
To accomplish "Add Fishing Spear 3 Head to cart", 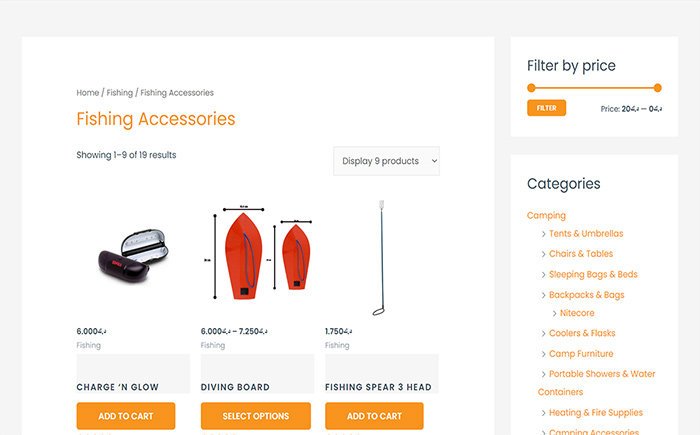I will 374,416.
